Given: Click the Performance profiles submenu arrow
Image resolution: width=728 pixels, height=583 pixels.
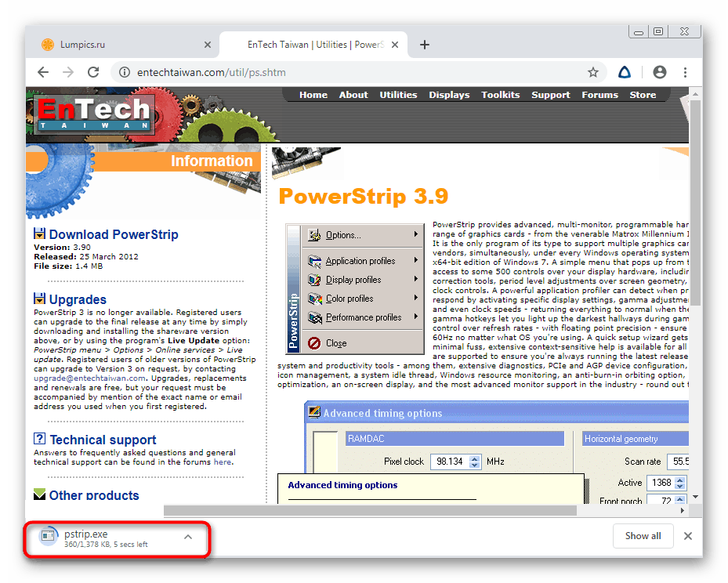Looking at the screenshot, I should click(416, 317).
